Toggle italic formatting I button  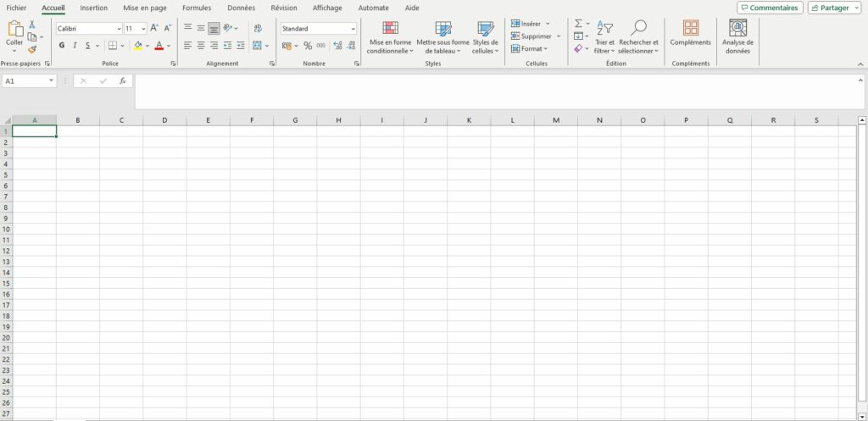click(75, 46)
